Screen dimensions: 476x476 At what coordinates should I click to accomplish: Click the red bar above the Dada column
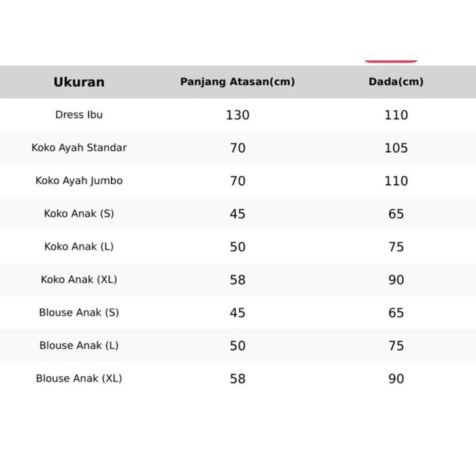tap(391, 61)
